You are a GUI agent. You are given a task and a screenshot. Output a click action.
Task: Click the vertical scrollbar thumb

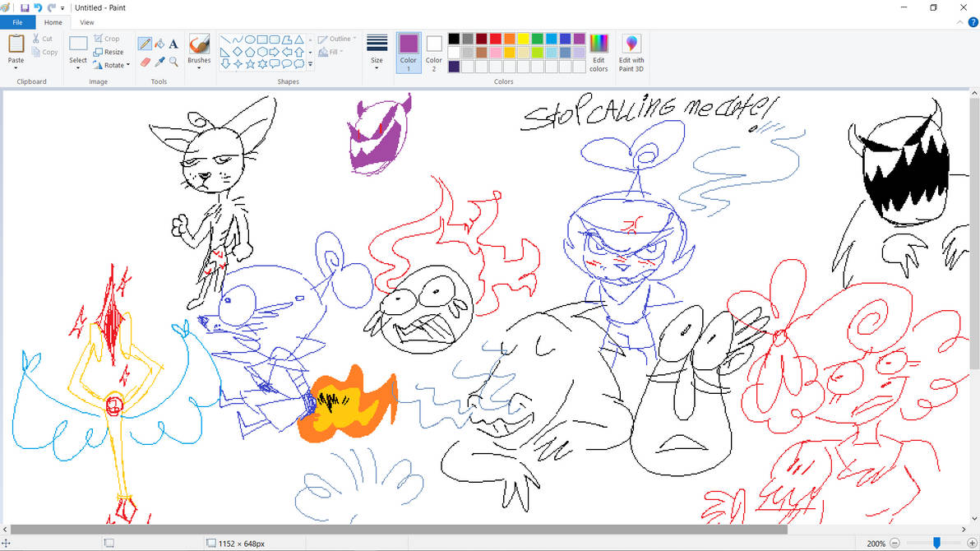coord(973,234)
